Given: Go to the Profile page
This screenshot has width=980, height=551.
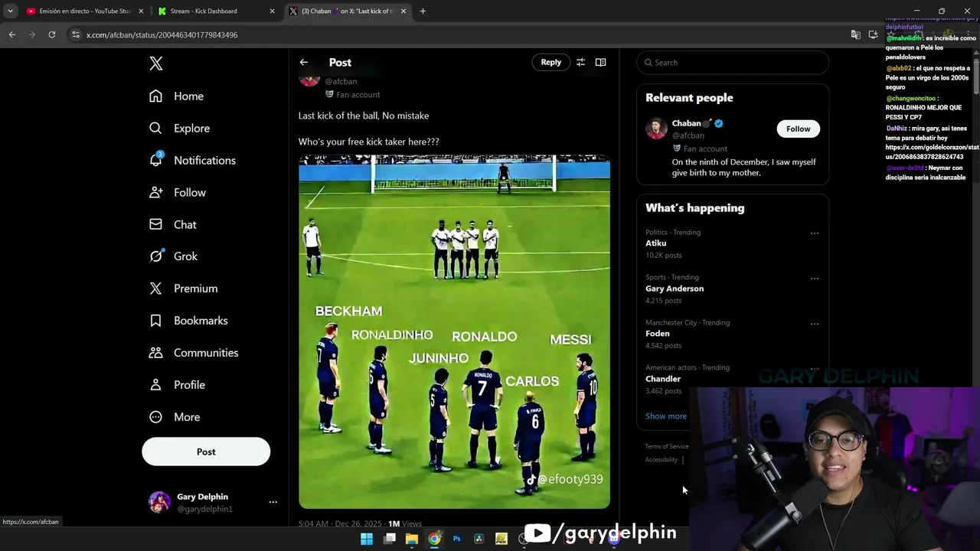Looking at the screenshot, I should pyautogui.click(x=177, y=385).
